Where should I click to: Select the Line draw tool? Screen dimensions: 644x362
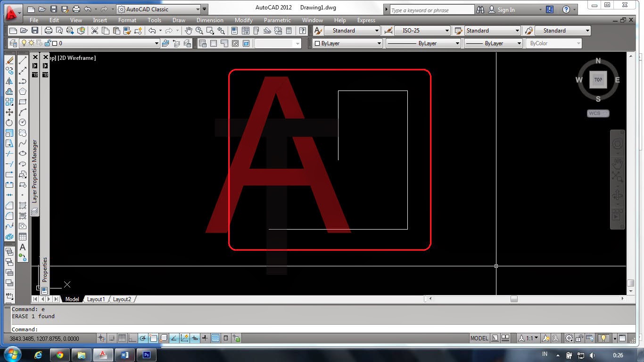23,60
